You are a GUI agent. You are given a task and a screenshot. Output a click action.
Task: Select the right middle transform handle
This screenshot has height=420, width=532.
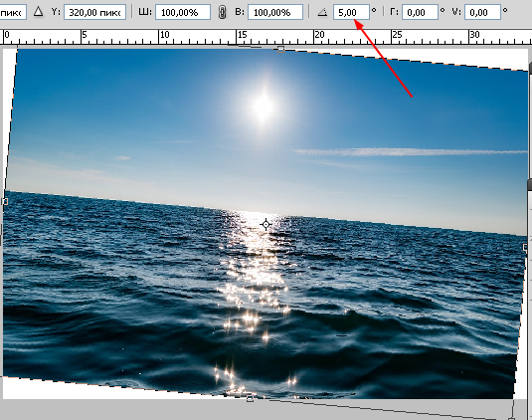tap(526, 247)
